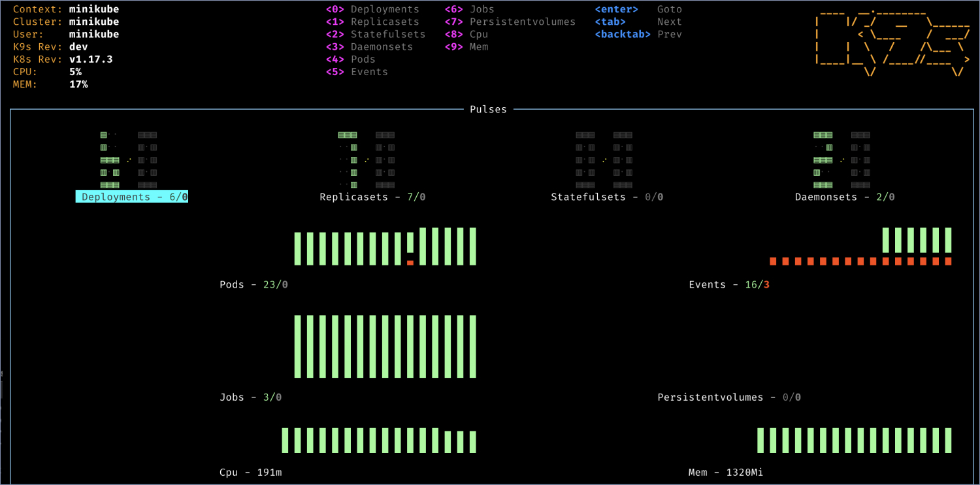Image resolution: width=980 pixels, height=485 pixels.
Task: Click the User: minikube entry
Action: coord(66,34)
